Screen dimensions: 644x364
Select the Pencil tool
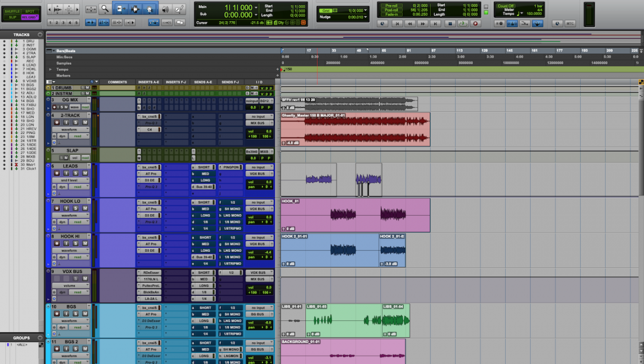(x=179, y=9)
